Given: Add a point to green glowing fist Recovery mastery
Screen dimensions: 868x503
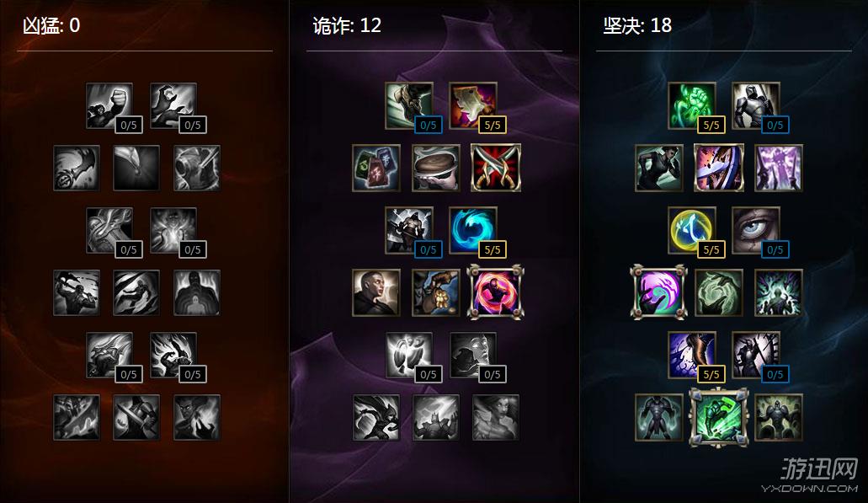Looking at the screenshot, I should coord(691,106).
